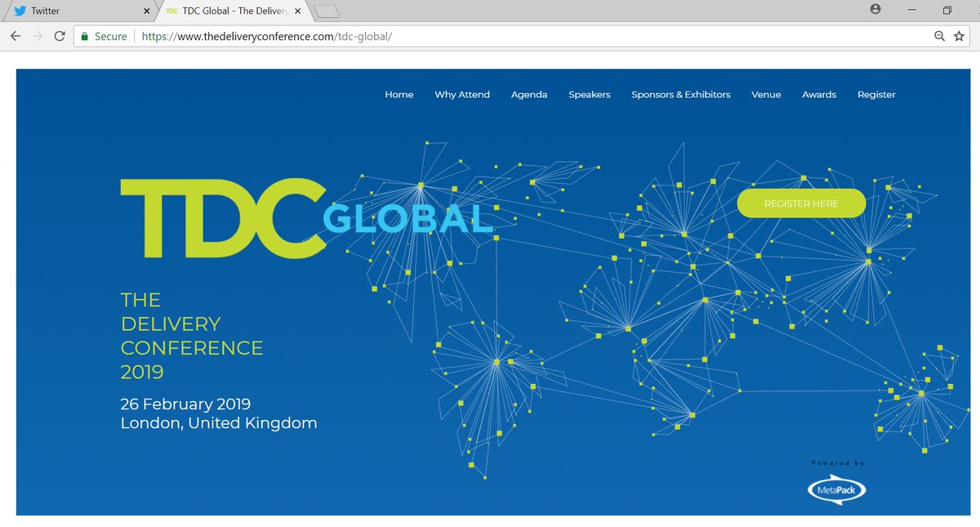Open a new tab
980x527 pixels.
coord(327,11)
